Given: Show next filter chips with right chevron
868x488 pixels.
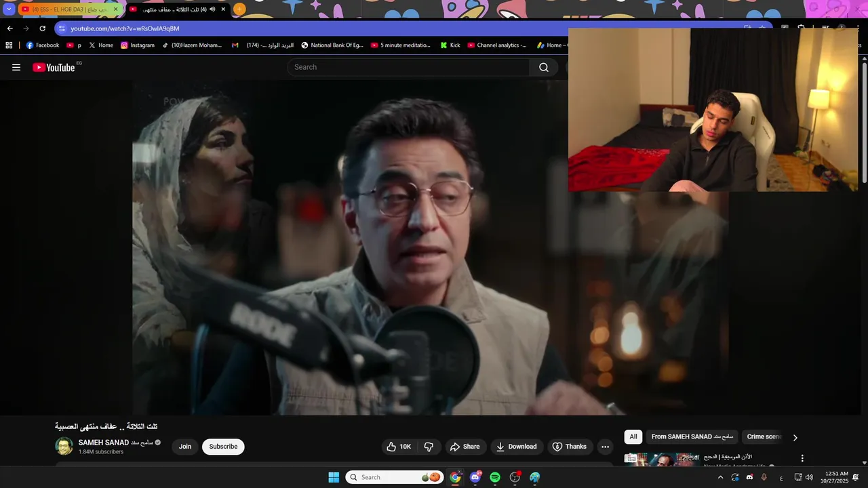Looking at the screenshot, I should 795,437.
